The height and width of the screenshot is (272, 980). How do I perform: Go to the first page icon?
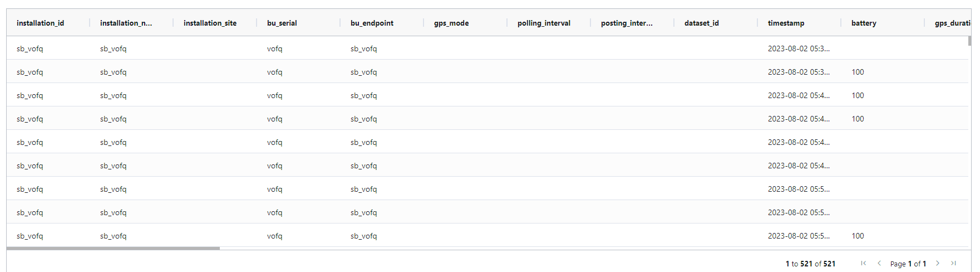[863, 264]
